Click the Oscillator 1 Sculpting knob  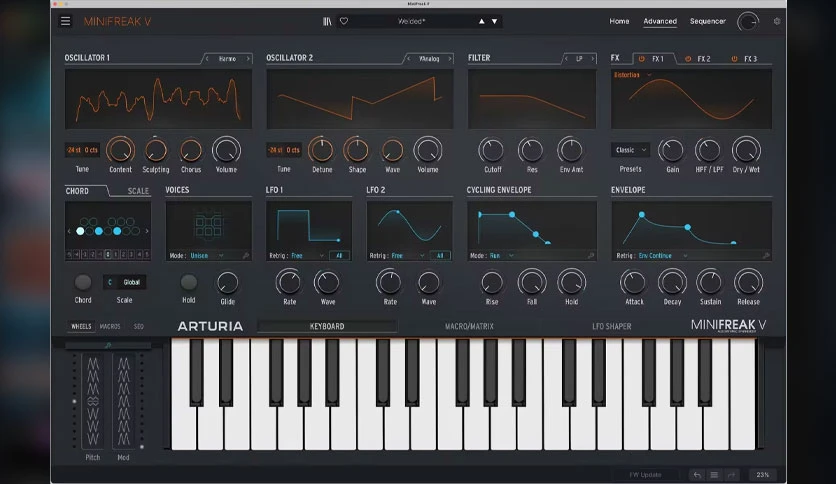[156, 150]
